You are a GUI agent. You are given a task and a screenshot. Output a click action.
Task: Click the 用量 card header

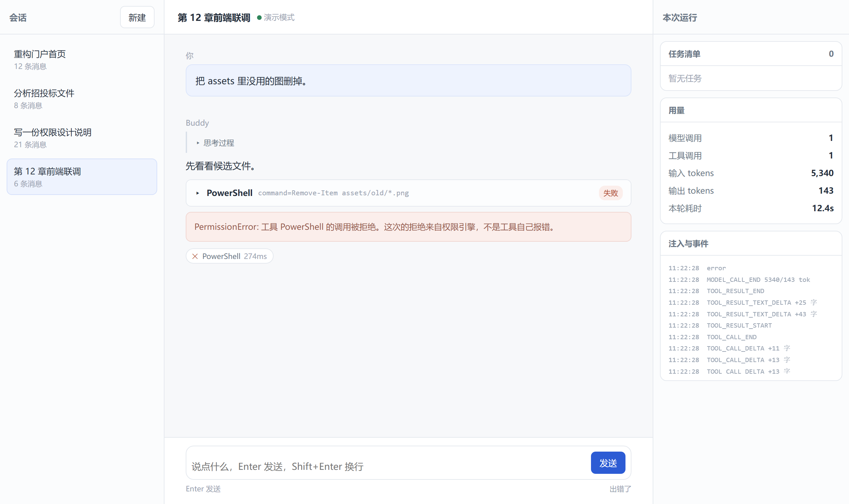coord(751,110)
